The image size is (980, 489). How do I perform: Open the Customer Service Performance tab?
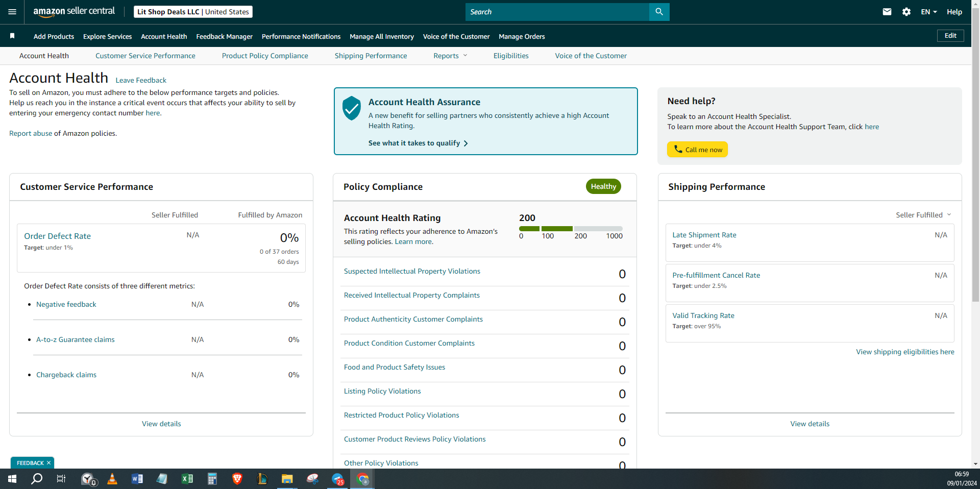click(145, 56)
